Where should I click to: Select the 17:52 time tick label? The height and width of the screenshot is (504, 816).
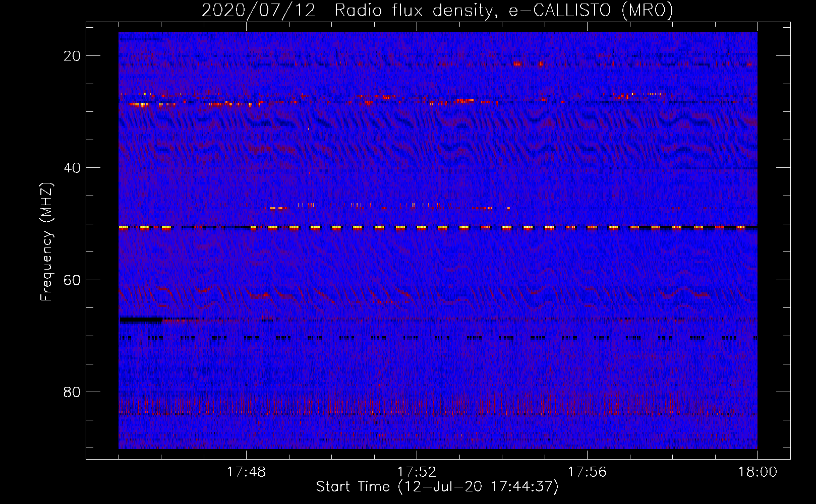coord(417,472)
